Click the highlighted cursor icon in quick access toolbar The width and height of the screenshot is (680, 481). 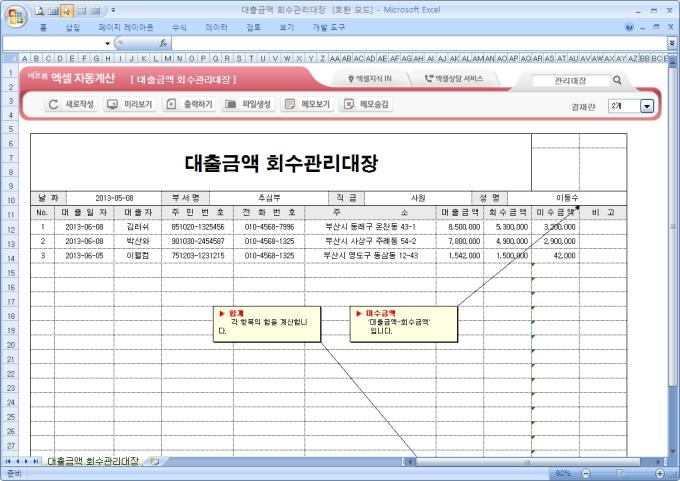67,11
